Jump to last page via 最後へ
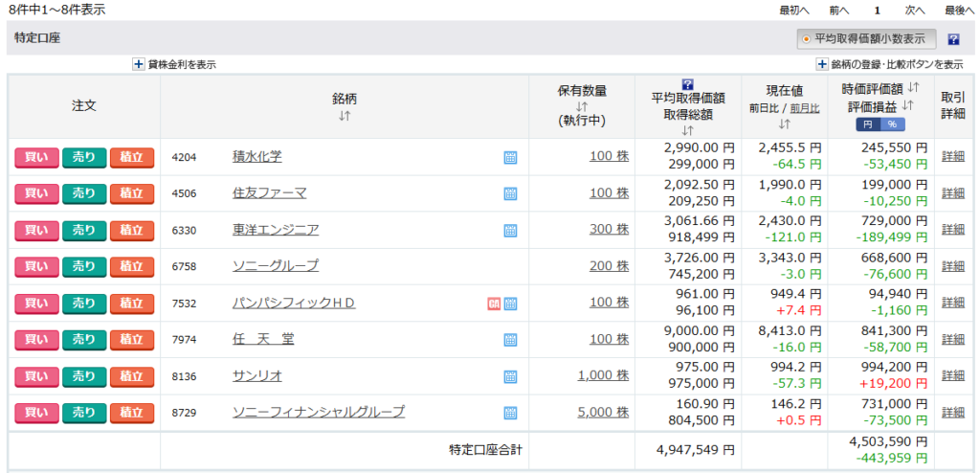The height and width of the screenshot is (473, 980). (x=960, y=10)
